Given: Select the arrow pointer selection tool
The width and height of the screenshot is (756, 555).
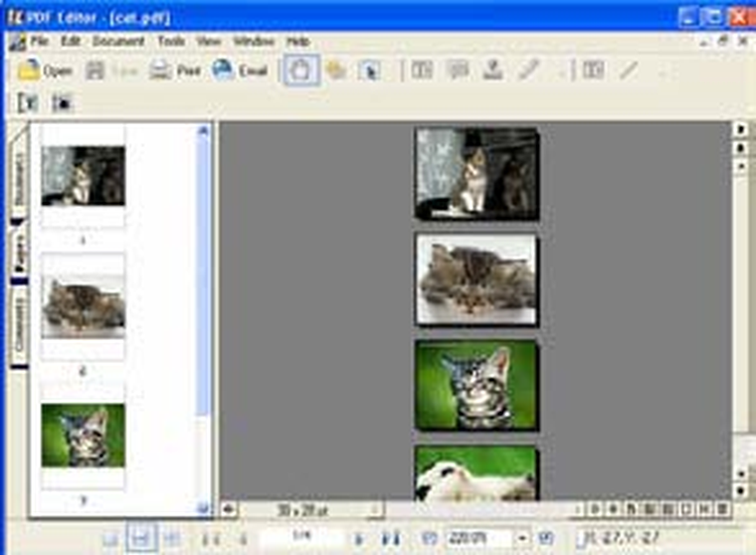Looking at the screenshot, I should [x=370, y=72].
